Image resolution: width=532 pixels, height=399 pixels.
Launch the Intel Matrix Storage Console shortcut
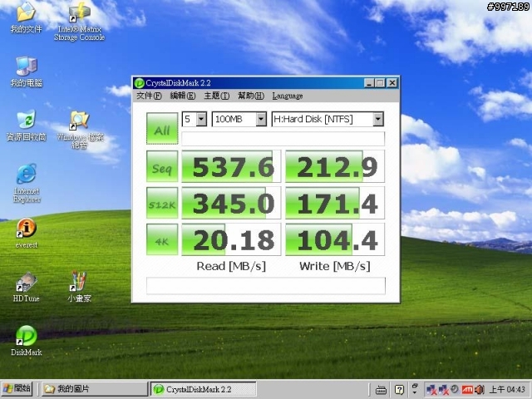pyautogui.click(x=80, y=21)
